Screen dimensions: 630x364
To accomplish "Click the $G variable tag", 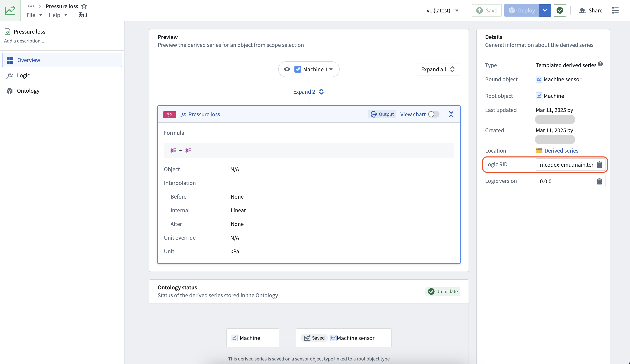I will pyautogui.click(x=170, y=114).
